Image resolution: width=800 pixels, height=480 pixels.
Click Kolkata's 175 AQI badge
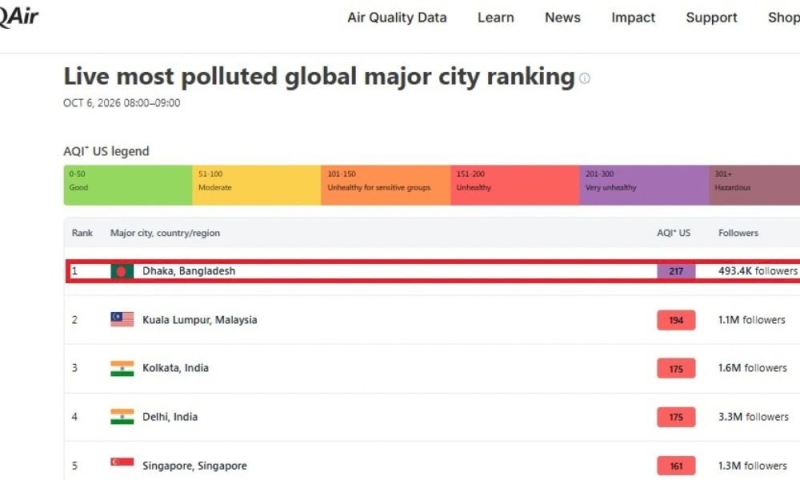(x=676, y=369)
